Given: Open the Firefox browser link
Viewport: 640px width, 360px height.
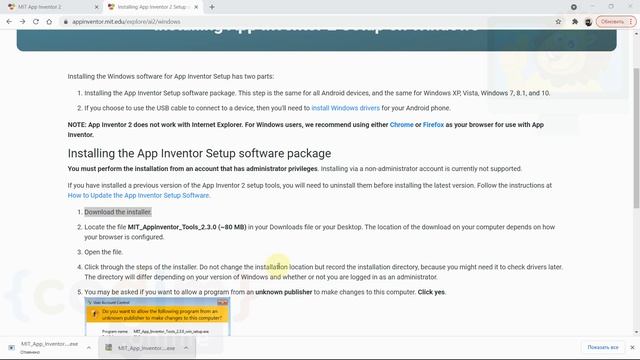Looking at the screenshot, I should (433, 125).
